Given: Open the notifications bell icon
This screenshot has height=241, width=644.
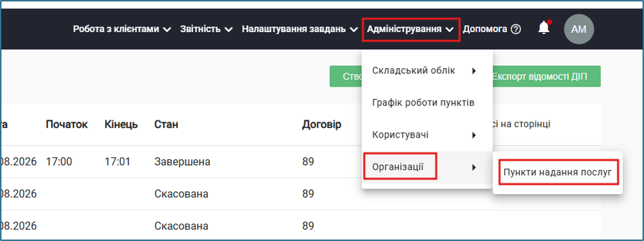Looking at the screenshot, I should coord(544,28).
